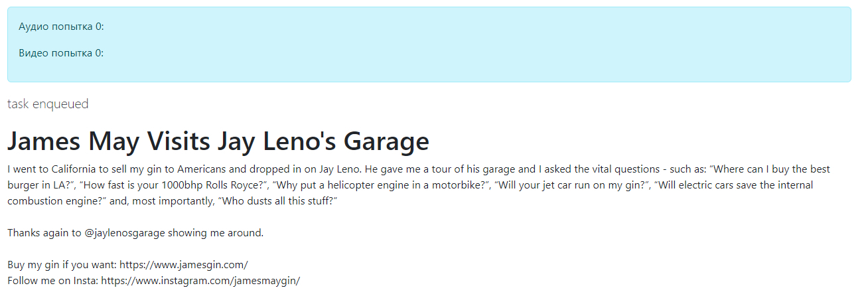The width and height of the screenshot is (868, 308).
Task: Click the "Buy my gin if you want:" text
Action: coord(62,264)
